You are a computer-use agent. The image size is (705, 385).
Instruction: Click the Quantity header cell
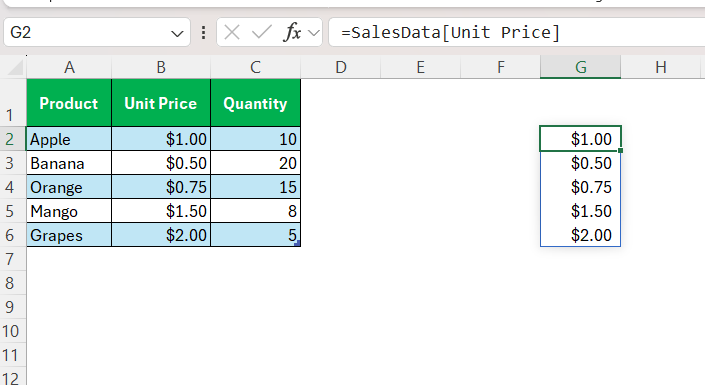click(x=255, y=103)
